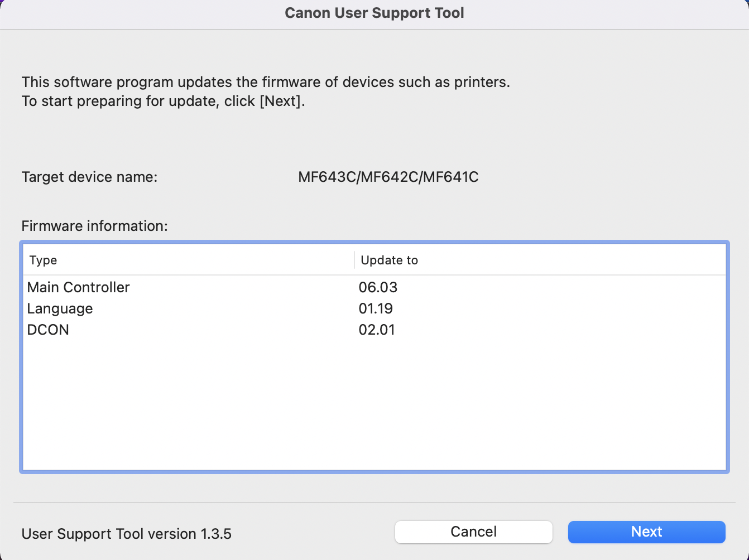The width and height of the screenshot is (749, 560).
Task: Click the Type column header
Action: coord(44,260)
